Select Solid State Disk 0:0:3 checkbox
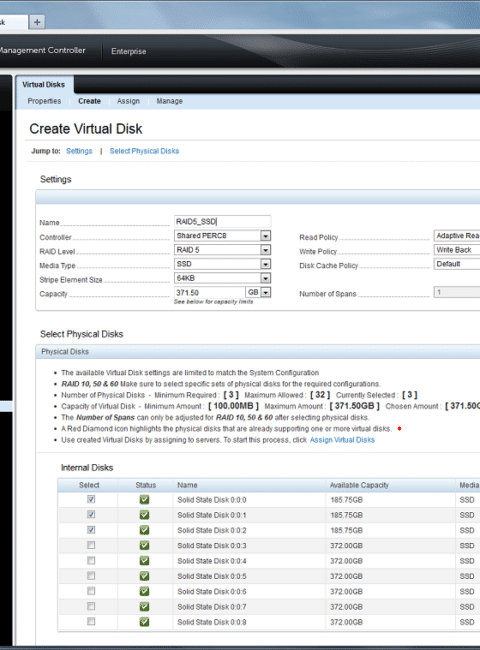Image resolution: width=480 pixels, height=650 pixels. point(91,545)
